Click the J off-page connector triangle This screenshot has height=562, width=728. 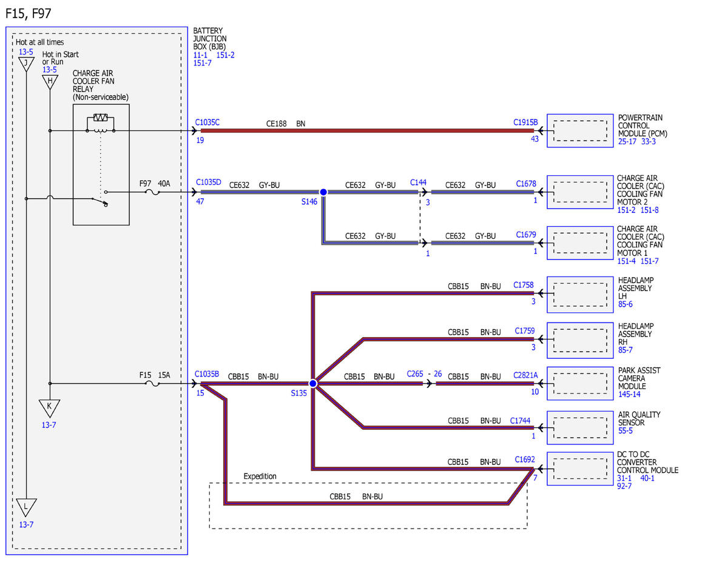25,64
